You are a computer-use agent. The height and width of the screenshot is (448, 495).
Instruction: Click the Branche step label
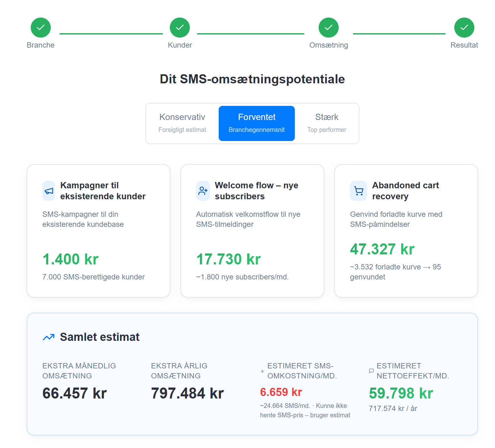coord(41,45)
